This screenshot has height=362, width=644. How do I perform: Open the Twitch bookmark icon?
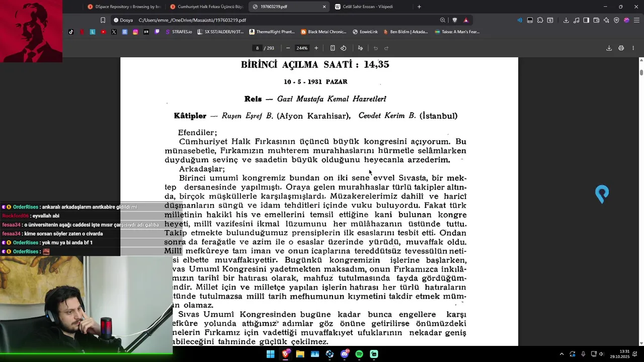(x=157, y=32)
